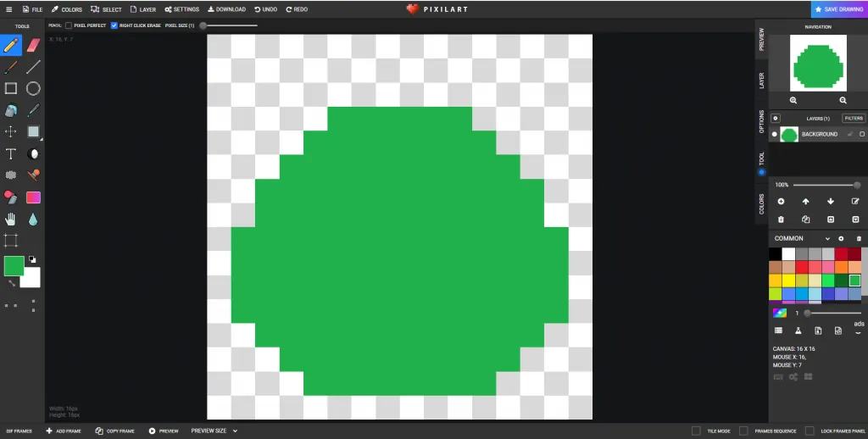Toggle the Background layer lock box
The height and width of the screenshot is (439, 868).
click(x=862, y=134)
